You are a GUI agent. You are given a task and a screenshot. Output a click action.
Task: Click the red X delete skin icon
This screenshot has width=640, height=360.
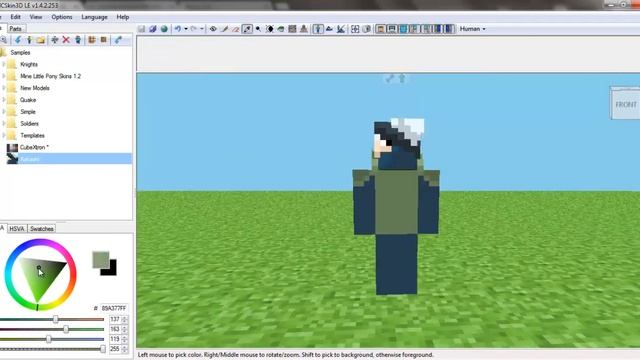coord(66,40)
